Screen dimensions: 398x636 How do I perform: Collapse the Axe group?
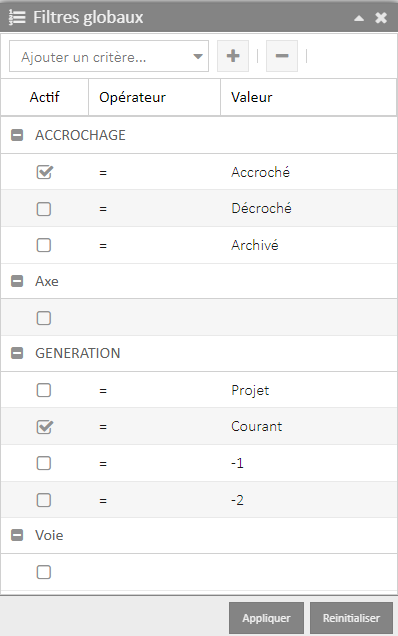click(17, 281)
